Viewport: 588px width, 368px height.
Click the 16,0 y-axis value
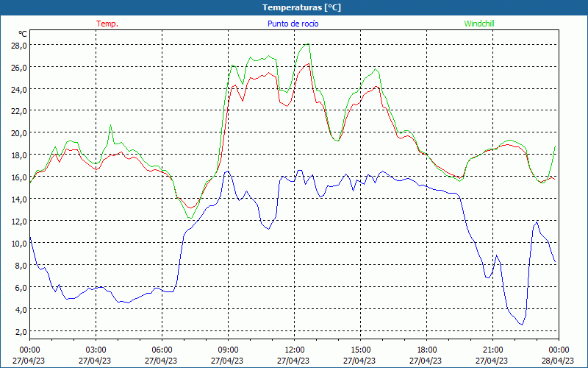[18, 177]
